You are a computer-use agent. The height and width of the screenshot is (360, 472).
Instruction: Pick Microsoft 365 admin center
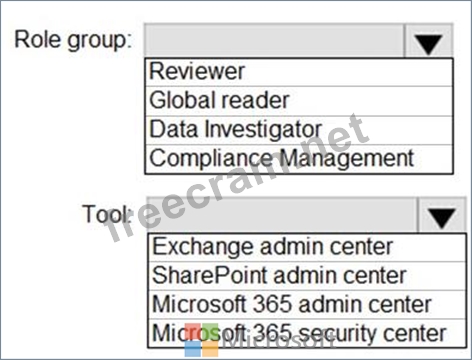coord(307,305)
